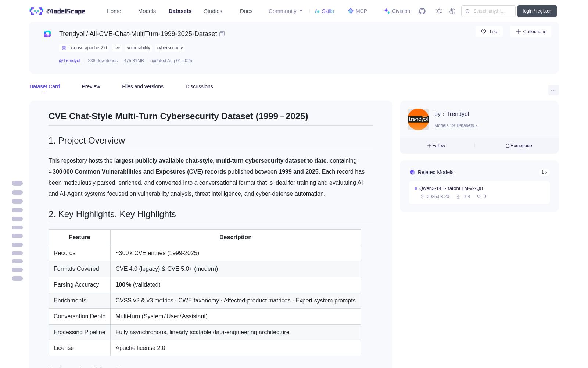
Task: Focus the Search anything input field
Action: [x=488, y=11]
